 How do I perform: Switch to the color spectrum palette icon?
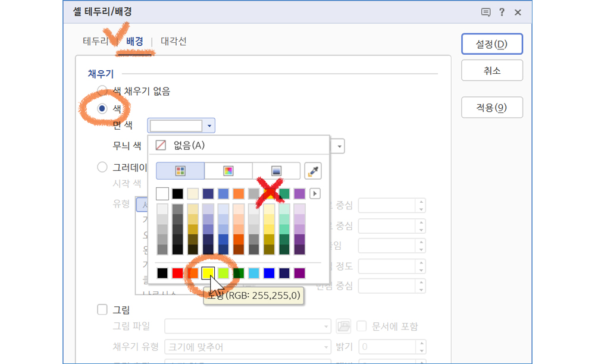click(x=228, y=171)
